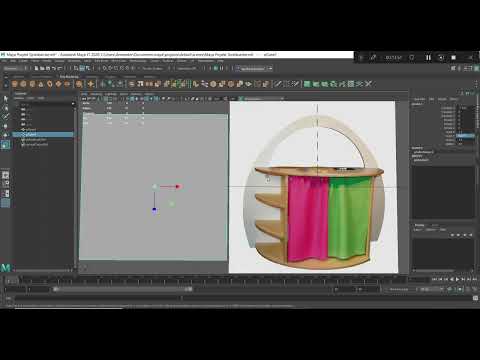Click the undo arrow on status line
This screenshot has width=480, height=360.
pyautogui.click(x=53, y=68)
